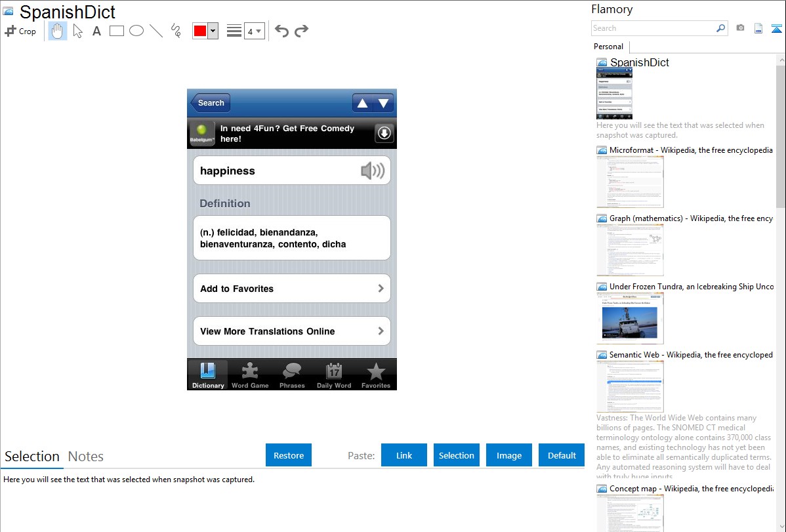786x532 pixels.
Task: Click the blue Flamory icon at top right
Action: 776,28
